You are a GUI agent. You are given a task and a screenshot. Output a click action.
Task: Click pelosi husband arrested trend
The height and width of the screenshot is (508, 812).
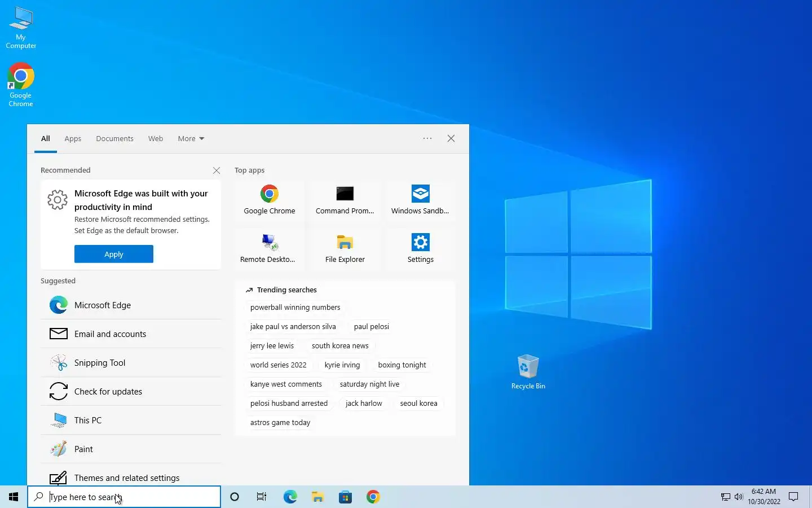point(289,403)
